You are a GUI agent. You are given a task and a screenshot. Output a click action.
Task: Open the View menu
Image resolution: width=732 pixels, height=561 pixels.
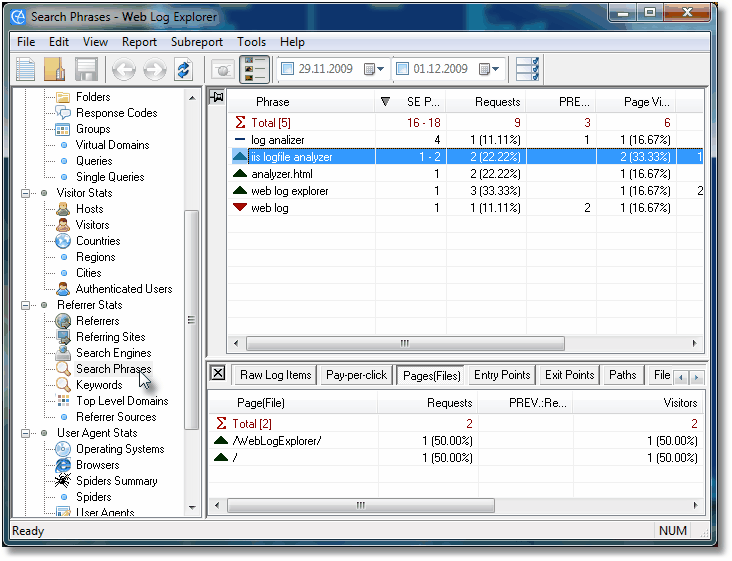coord(95,42)
